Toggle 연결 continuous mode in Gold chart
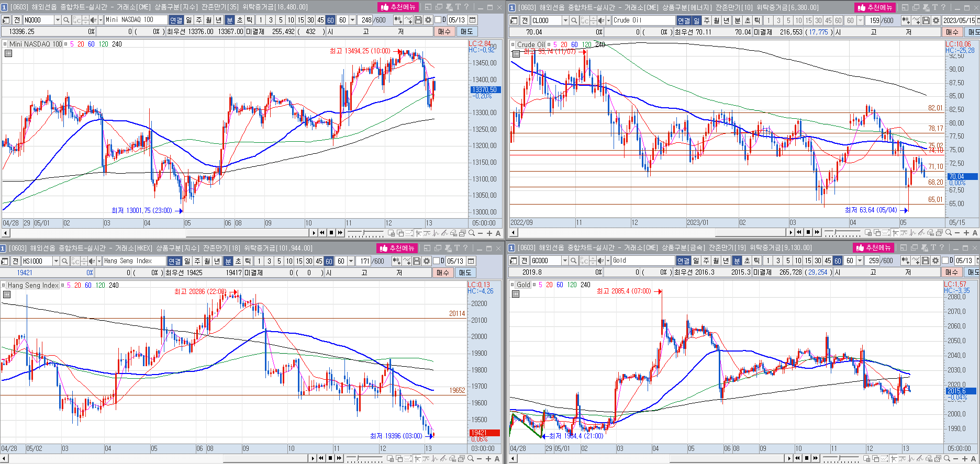 (683, 260)
